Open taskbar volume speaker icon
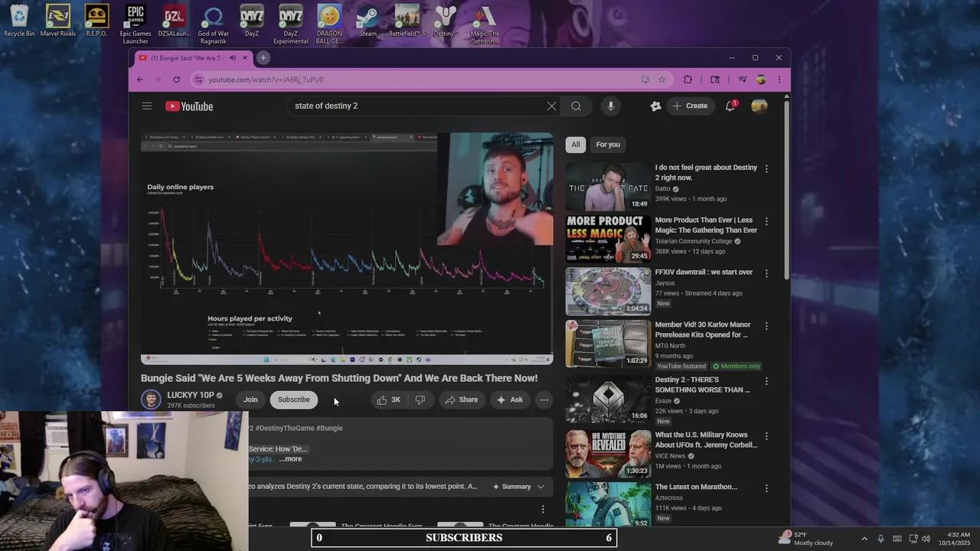The height and width of the screenshot is (551, 980). click(x=926, y=539)
